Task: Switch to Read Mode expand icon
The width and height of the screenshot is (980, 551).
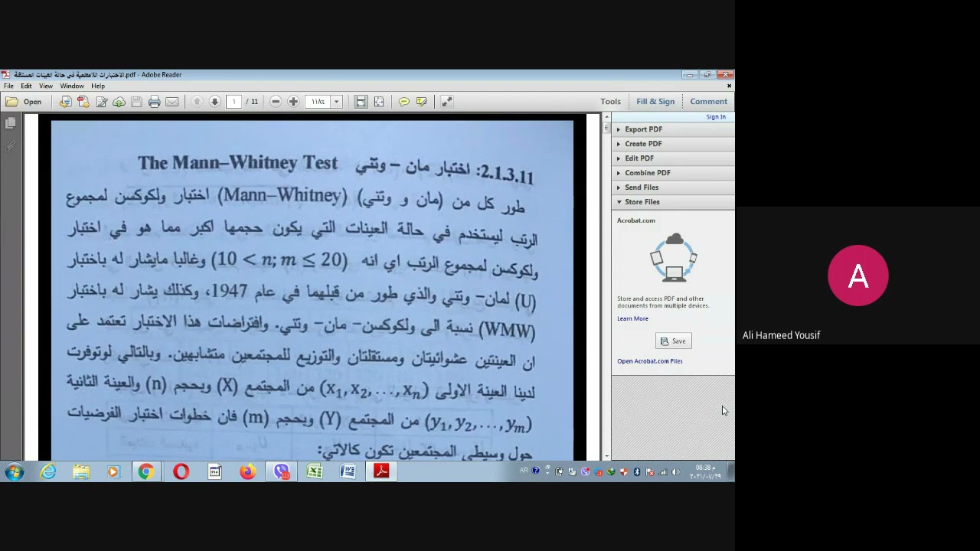Action: pyautogui.click(x=446, y=102)
